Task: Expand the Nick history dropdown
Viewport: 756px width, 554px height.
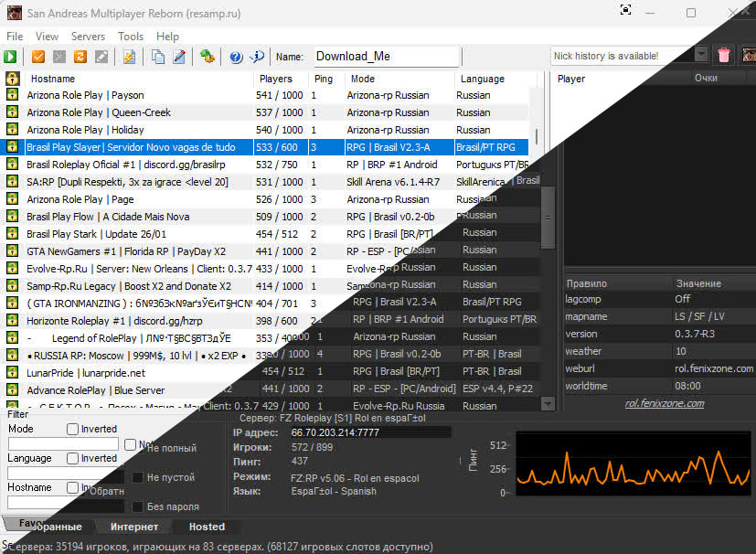Action: point(701,56)
